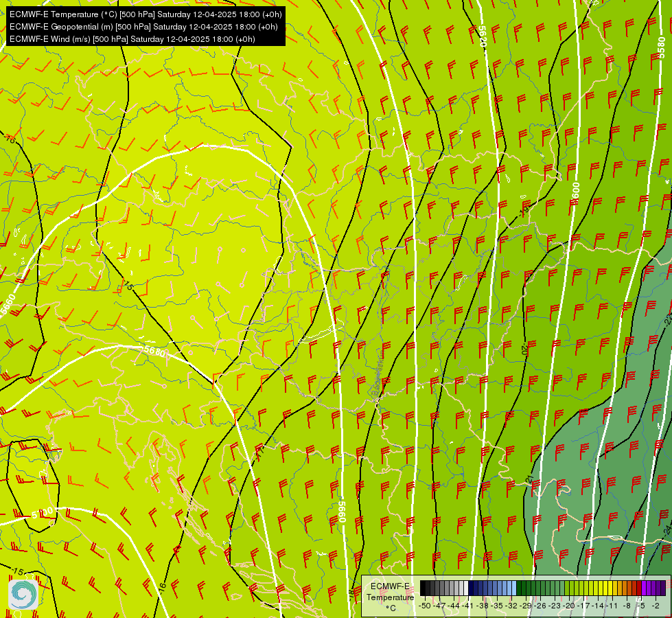Select the ECMWF-E Geopotential 500 hPa header line
672x618 pixels.
click(143, 27)
